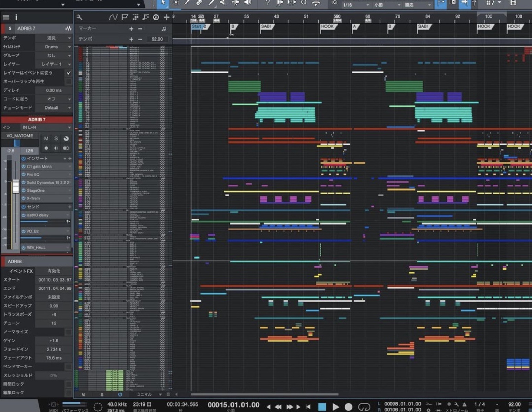
Task: Open the tempo clock icon in track header
Action: tap(156, 17)
